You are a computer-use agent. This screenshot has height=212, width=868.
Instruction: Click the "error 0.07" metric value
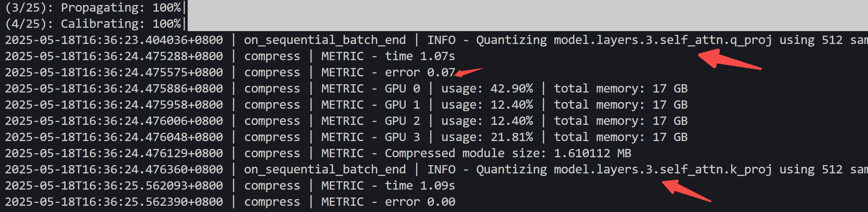pos(420,73)
